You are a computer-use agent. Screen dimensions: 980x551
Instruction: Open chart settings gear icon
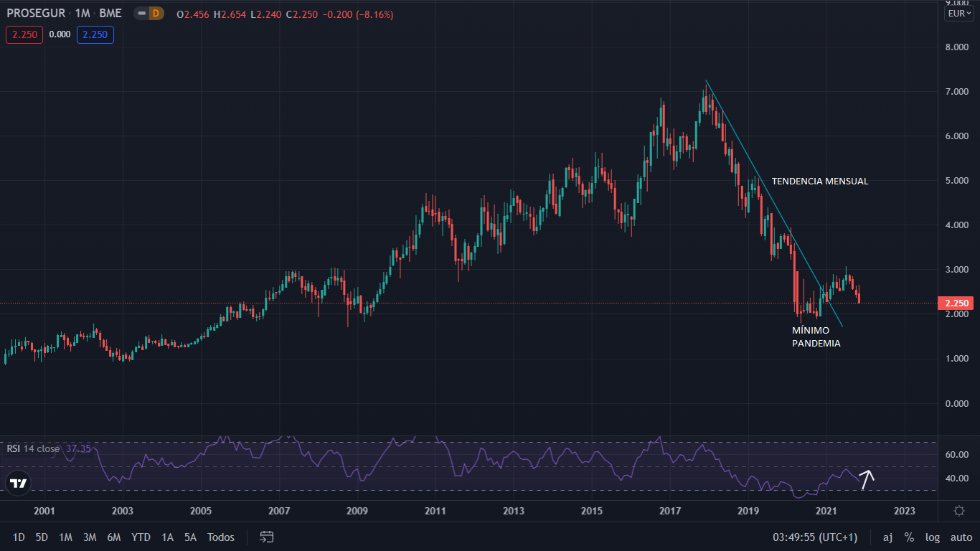point(958,511)
